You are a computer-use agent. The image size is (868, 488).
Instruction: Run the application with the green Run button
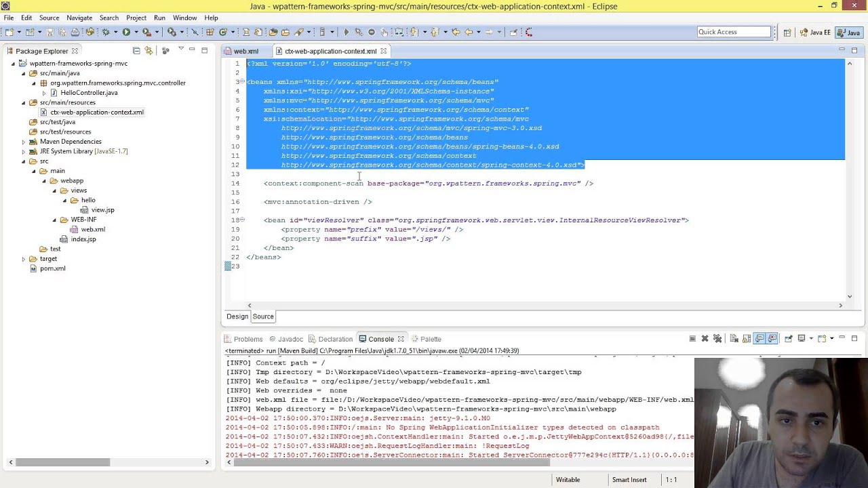(126, 32)
